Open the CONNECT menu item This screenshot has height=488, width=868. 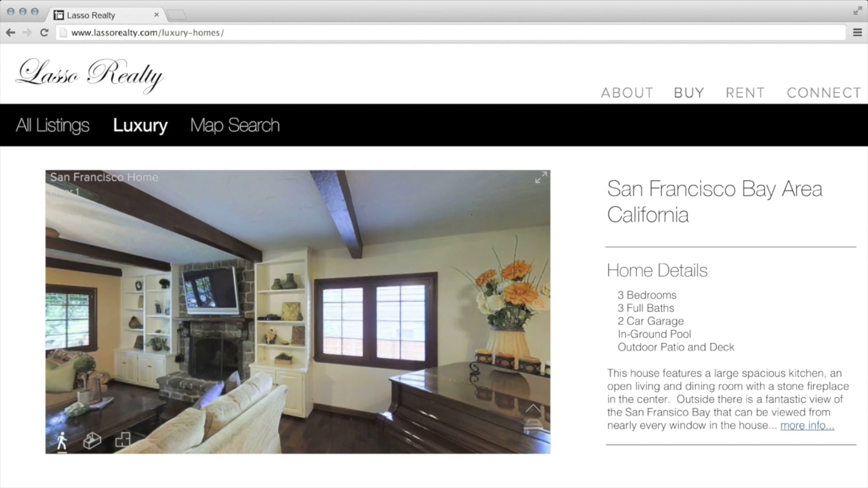(824, 93)
